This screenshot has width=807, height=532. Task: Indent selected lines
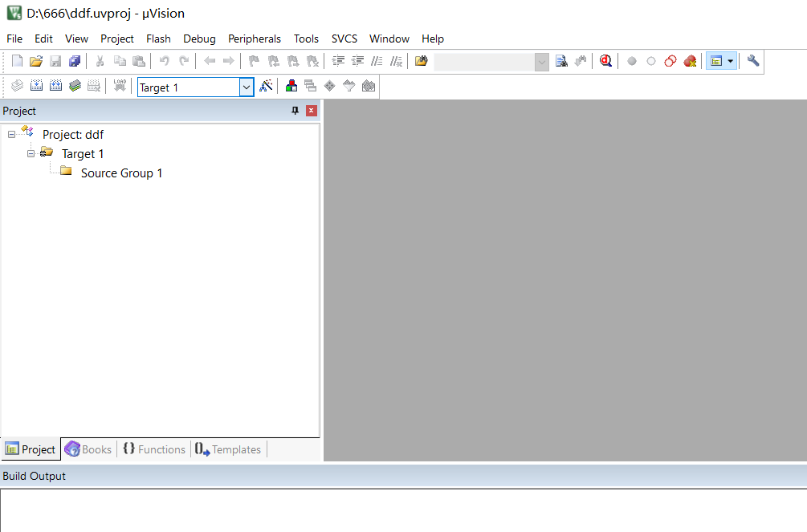point(338,61)
